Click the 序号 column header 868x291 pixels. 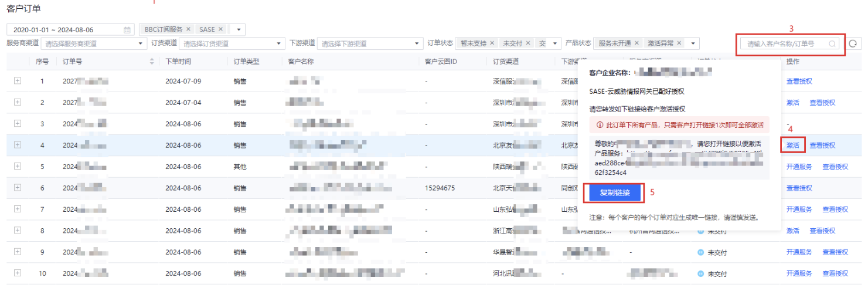(42, 61)
